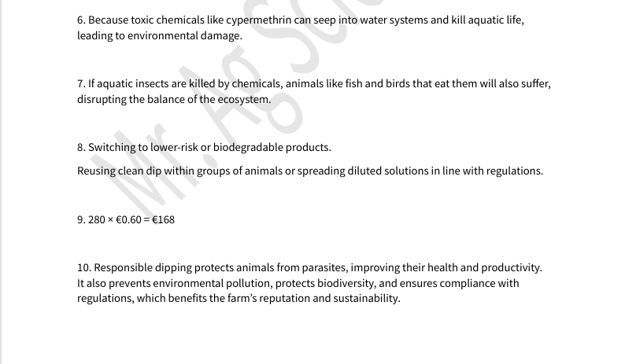Click "Responsible dipping" in answer 10
The height and width of the screenshot is (364, 625).
[x=143, y=267]
